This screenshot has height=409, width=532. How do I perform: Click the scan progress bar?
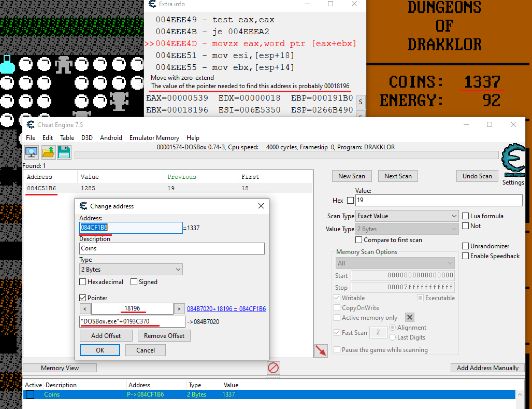(286, 155)
